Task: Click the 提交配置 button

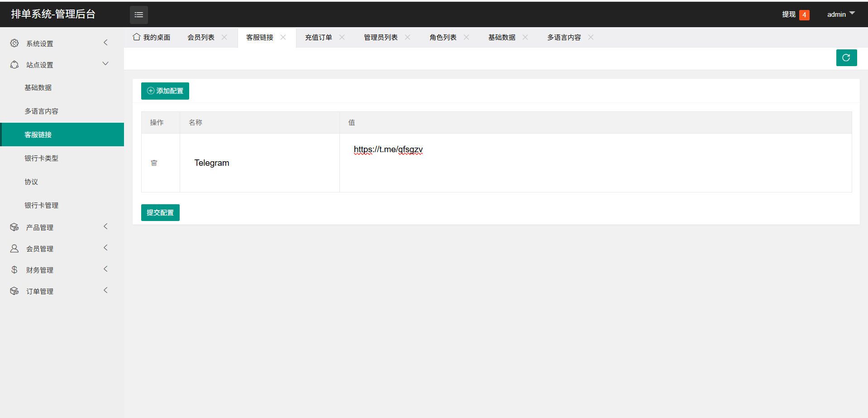Action: tap(160, 212)
